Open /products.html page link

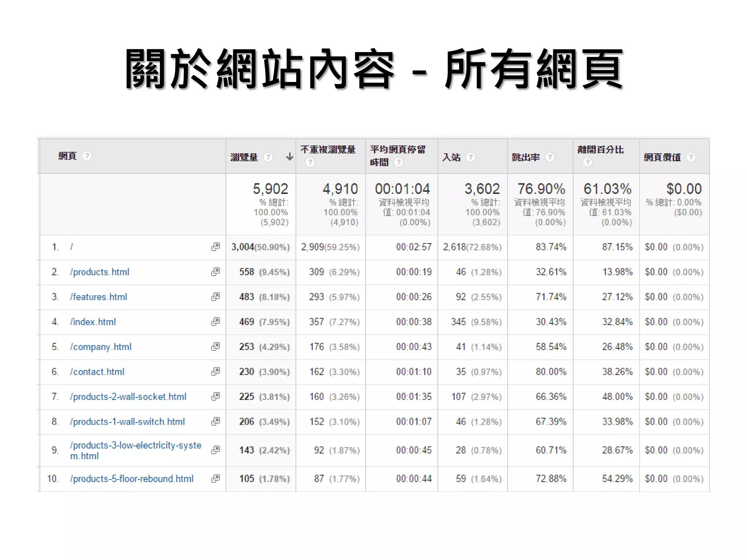coord(100,272)
